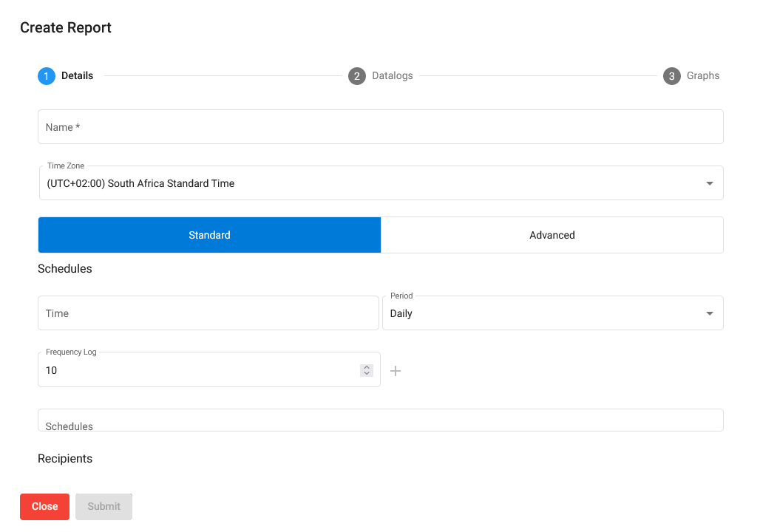Click the Period dropdown arrow icon
Image resolution: width=760 pixels, height=532 pixels.
[x=709, y=313]
